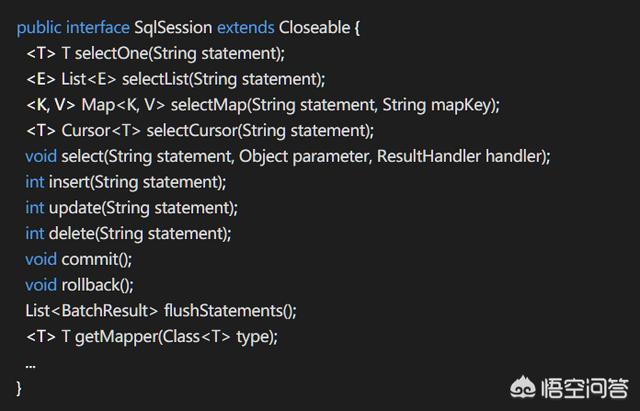
Task: Click the update method name
Action: pos(75,209)
